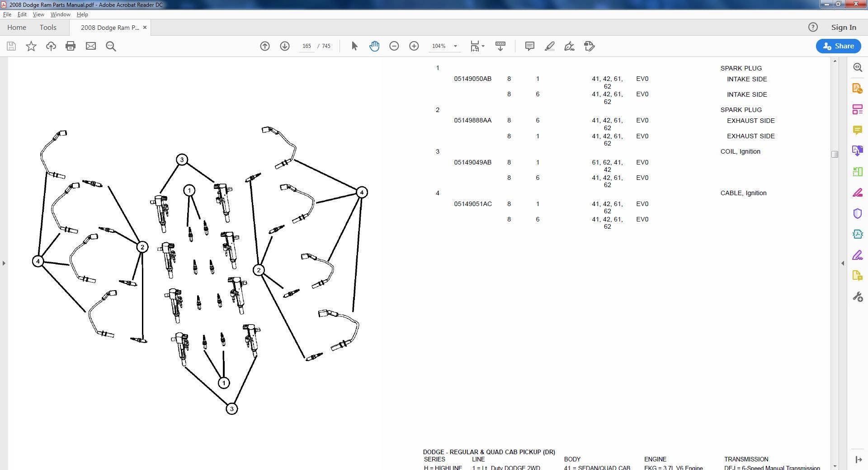Click the blue Share button
The height and width of the screenshot is (470, 868).
coord(838,46)
